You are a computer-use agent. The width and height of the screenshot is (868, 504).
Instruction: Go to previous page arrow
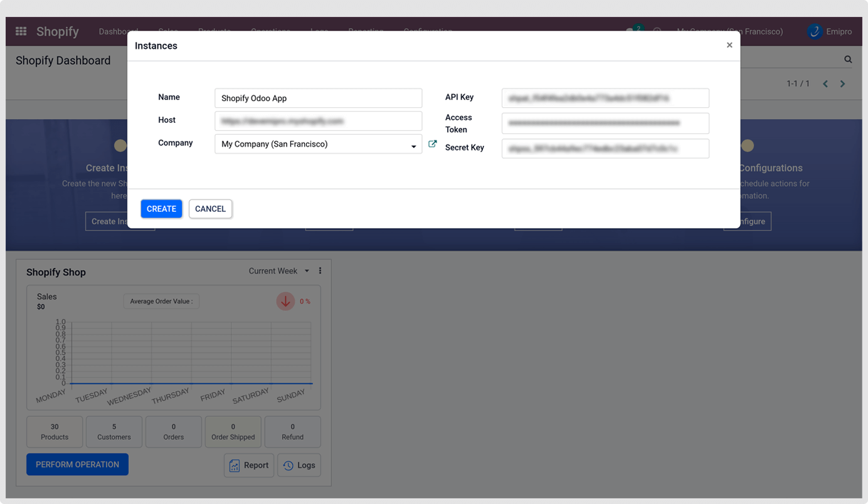point(825,84)
